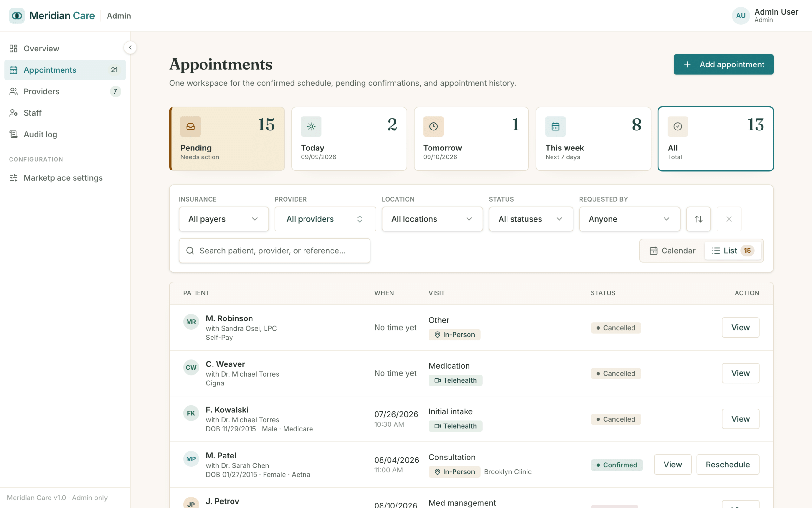Click the Tomorrow card clock icon

pyautogui.click(x=434, y=126)
